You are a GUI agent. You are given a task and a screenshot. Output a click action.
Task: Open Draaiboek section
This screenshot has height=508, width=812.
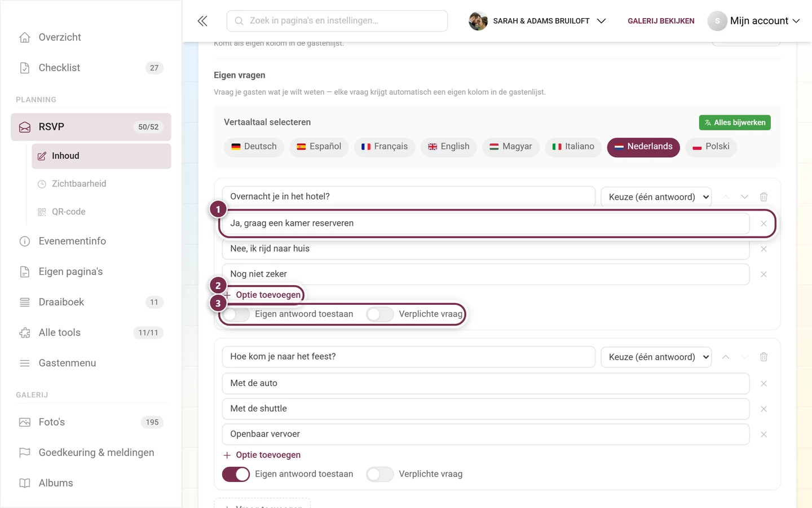tap(91, 302)
